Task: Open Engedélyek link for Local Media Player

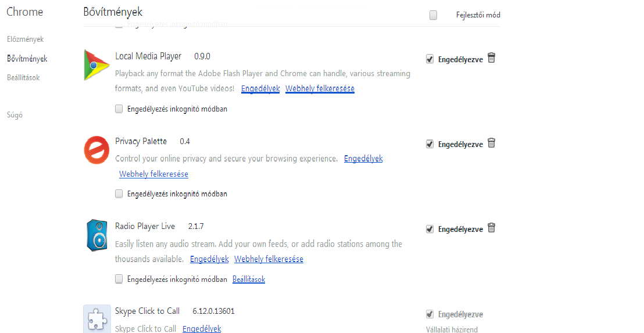Action: 260,89
